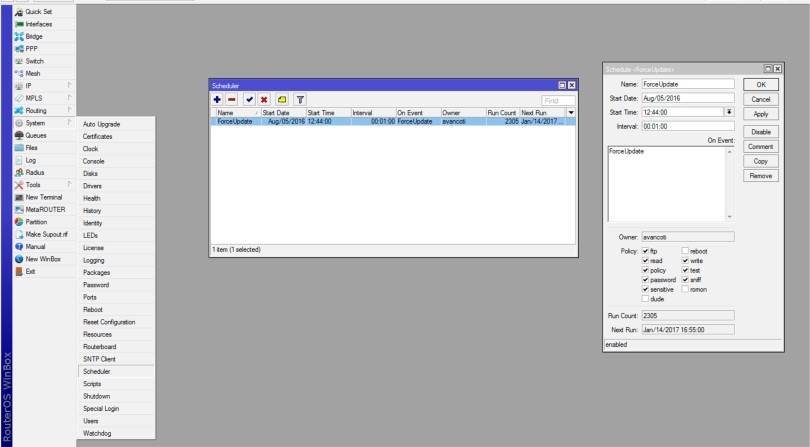Click the On Event scrollbar down arrow
Viewport: 810px width, 447px height.
click(729, 217)
